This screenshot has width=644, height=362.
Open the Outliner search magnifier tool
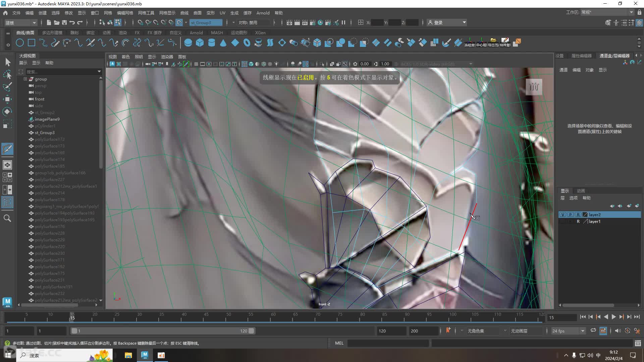tap(7, 218)
